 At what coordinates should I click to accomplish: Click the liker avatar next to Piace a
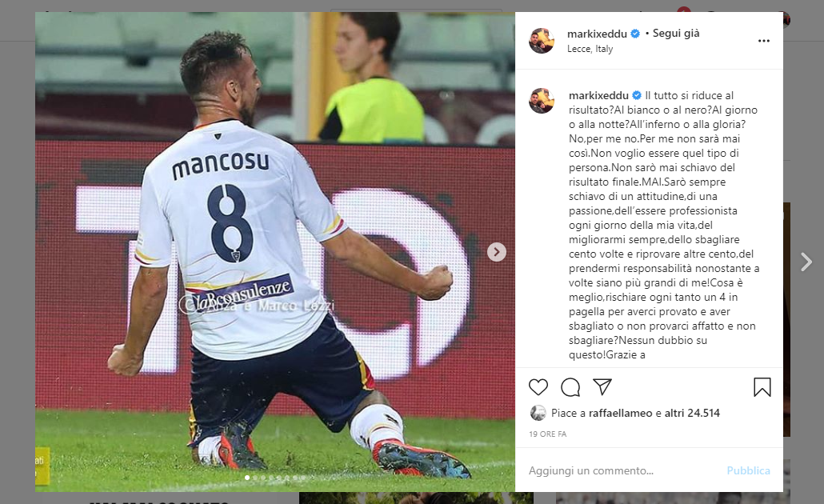(x=538, y=413)
